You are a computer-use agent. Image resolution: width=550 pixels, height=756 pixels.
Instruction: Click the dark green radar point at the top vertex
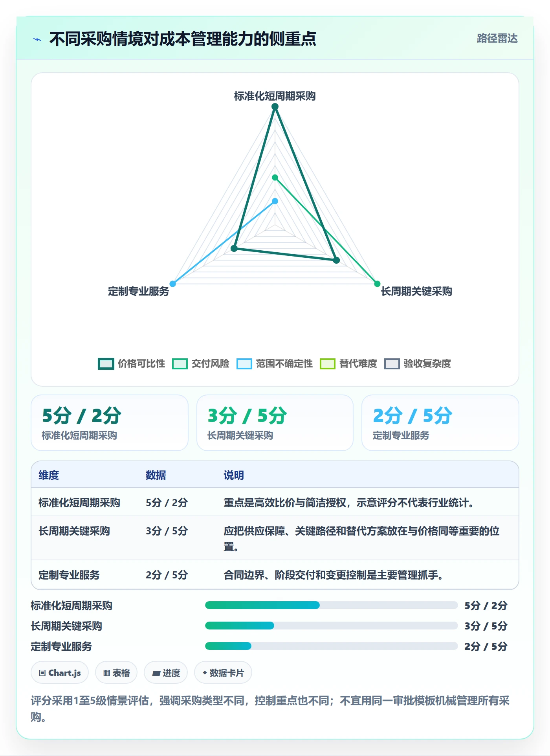click(275, 106)
